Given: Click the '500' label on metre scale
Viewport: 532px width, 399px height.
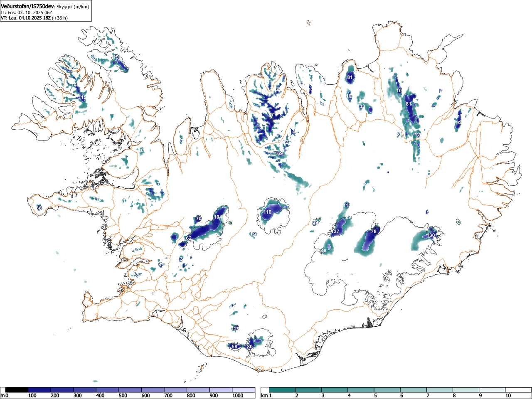Looking at the screenshot, I should [123, 396].
